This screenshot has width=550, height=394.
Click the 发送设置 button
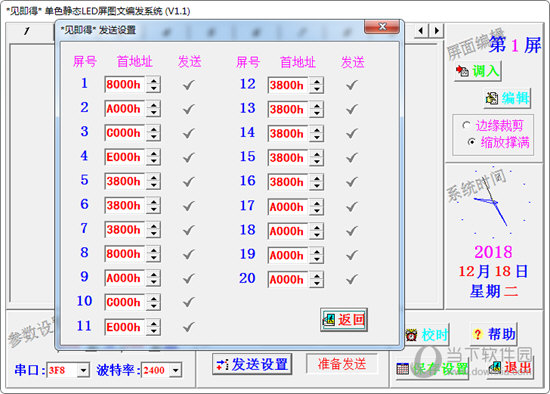click(252, 364)
